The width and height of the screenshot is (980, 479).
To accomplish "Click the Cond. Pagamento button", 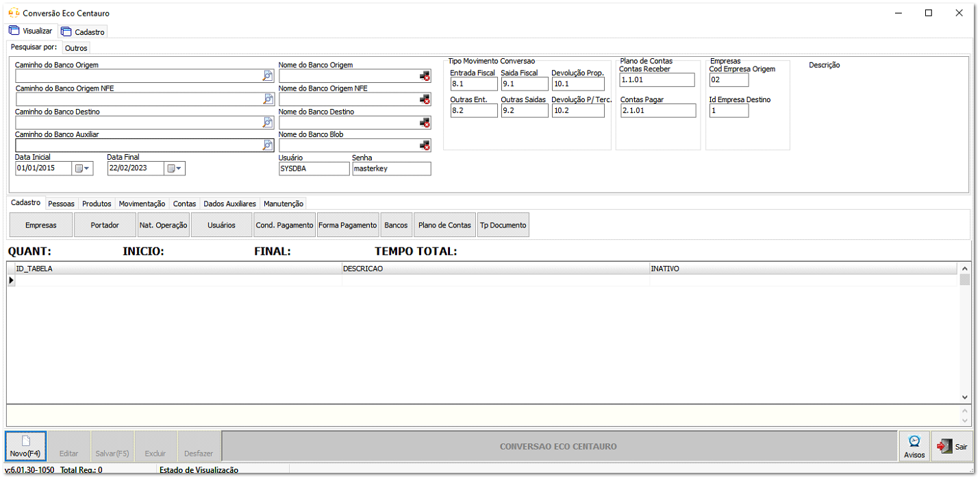I will (x=284, y=225).
